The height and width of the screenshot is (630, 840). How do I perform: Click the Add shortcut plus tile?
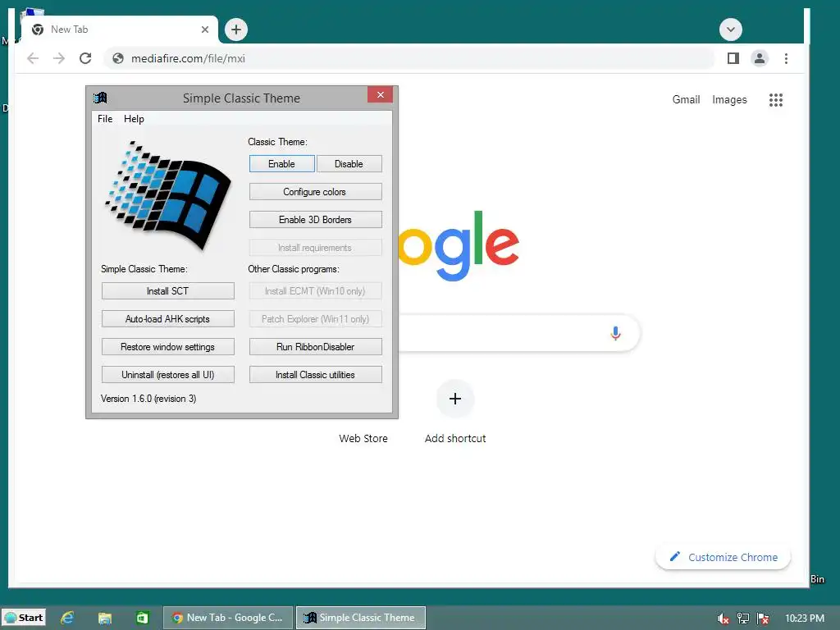(x=455, y=399)
